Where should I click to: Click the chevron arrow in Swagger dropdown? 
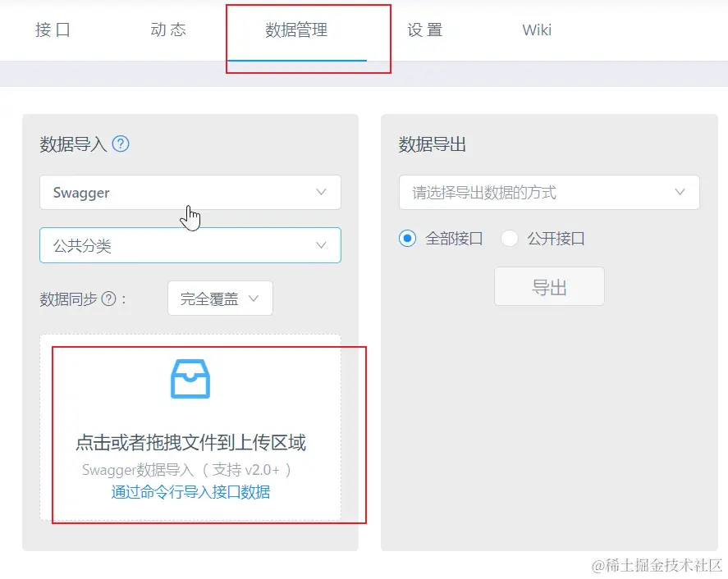pos(321,192)
